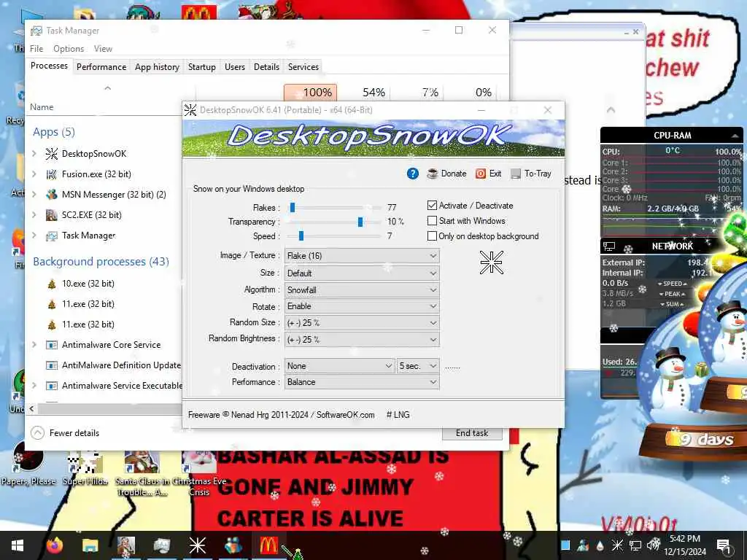The height and width of the screenshot is (560, 747).
Task: Select the Antimalware Core Service process icon
Action: click(x=52, y=345)
